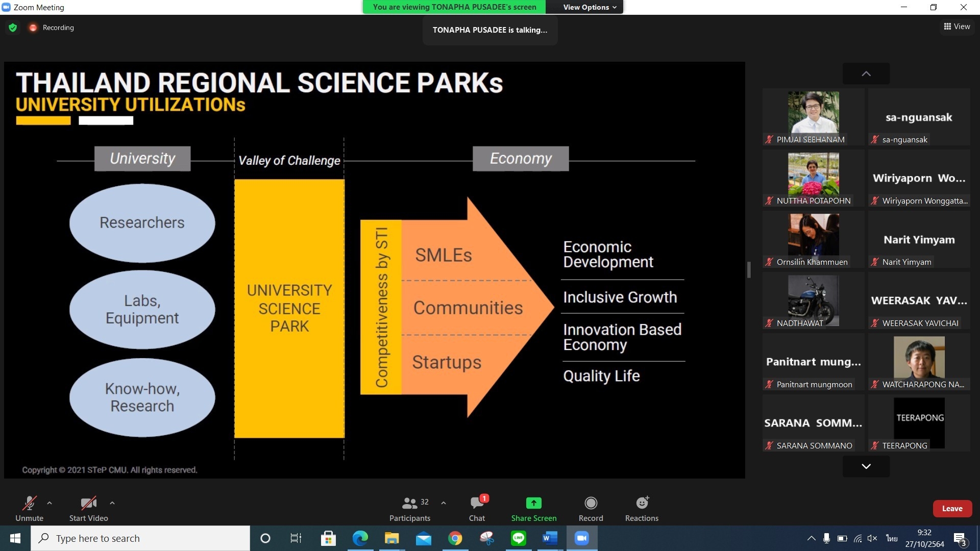The image size is (980, 551).
Task: Open Reactions menu
Action: pyautogui.click(x=642, y=509)
